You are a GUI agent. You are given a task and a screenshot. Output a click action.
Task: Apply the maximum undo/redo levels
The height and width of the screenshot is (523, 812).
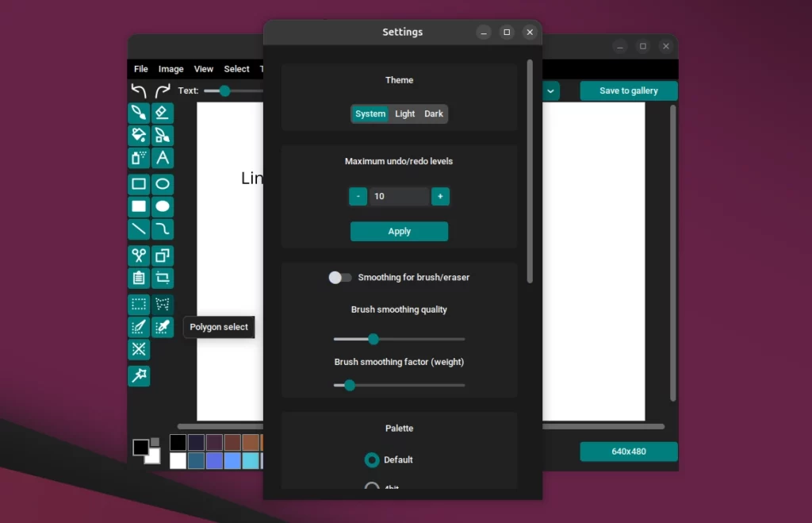(399, 231)
